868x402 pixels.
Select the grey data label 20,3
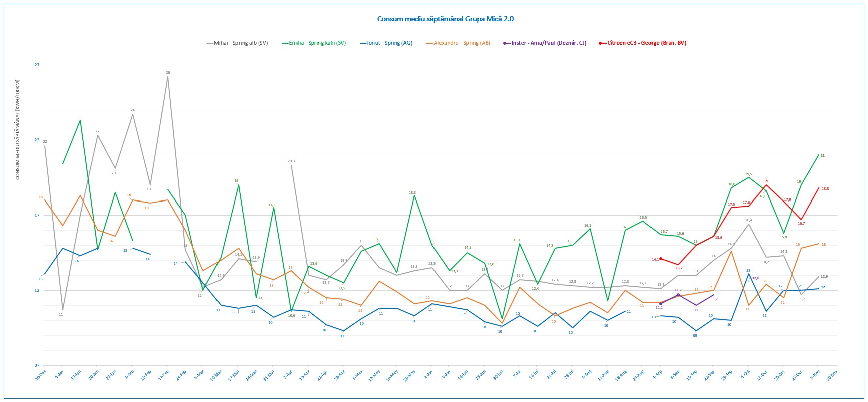[291, 161]
